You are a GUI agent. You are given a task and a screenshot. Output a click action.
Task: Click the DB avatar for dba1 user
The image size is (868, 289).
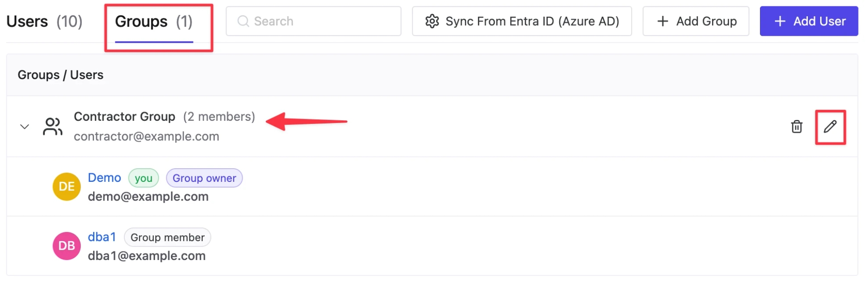point(66,246)
